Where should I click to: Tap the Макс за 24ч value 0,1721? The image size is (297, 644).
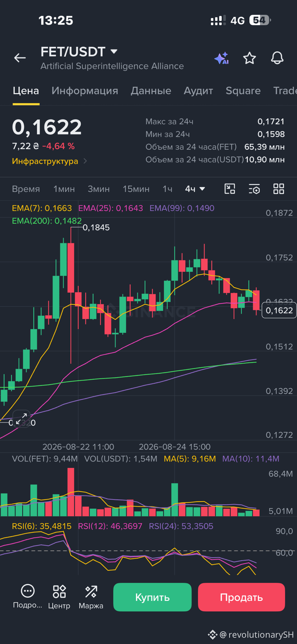pyautogui.click(x=271, y=121)
